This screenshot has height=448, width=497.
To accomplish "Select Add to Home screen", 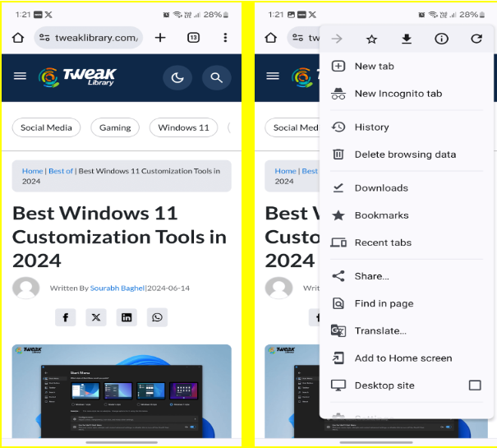I will (407, 358).
